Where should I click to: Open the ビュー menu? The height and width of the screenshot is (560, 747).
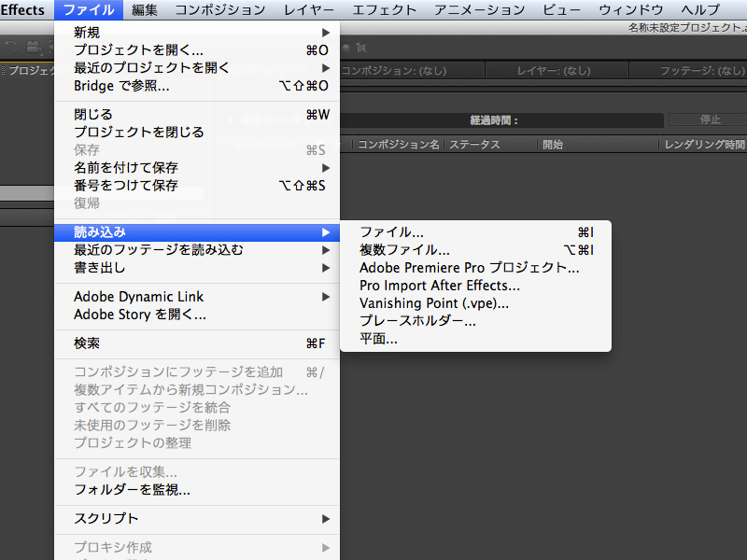click(562, 9)
